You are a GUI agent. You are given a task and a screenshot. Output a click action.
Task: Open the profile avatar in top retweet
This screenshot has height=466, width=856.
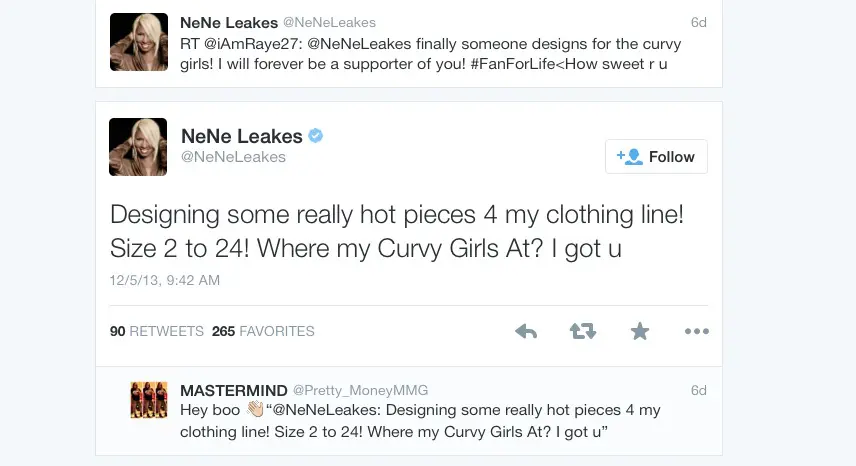pyautogui.click(x=138, y=42)
